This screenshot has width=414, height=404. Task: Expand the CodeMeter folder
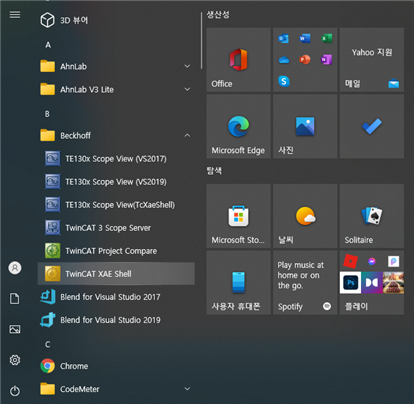[116, 389]
